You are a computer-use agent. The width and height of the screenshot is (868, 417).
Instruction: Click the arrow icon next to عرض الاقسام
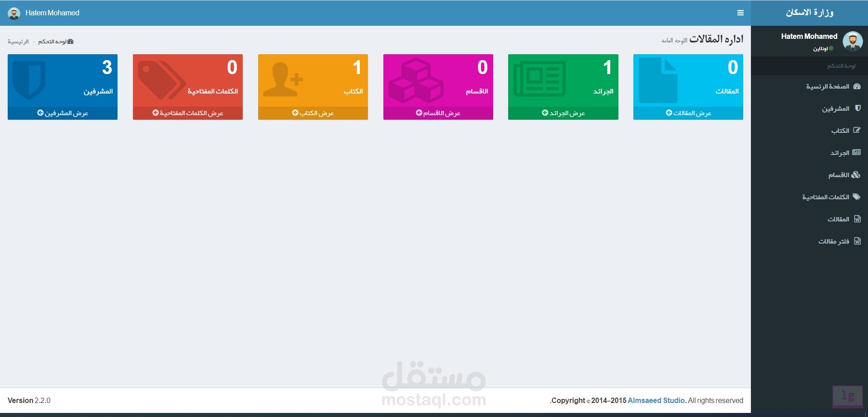[x=419, y=112]
